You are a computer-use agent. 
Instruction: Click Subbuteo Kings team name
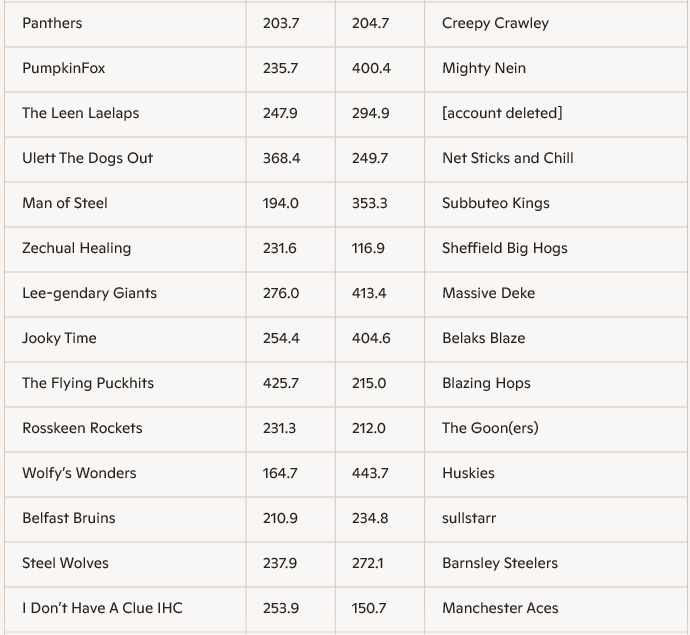pyautogui.click(x=496, y=203)
